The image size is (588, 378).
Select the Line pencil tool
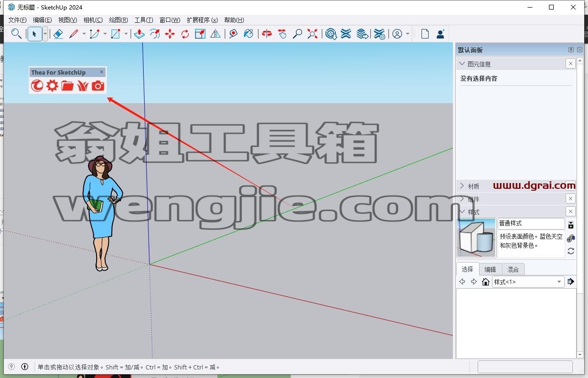pyautogui.click(x=74, y=34)
